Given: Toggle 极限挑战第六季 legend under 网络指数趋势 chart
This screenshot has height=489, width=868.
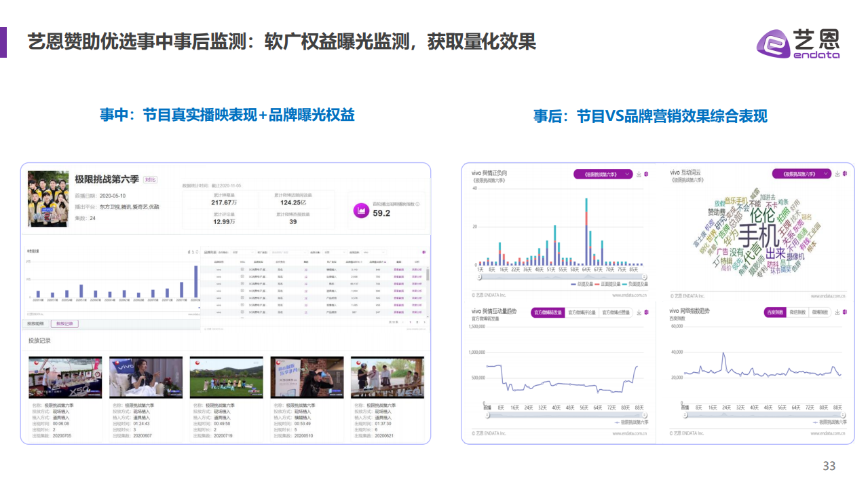Looking at the screenshot, I should (x=829, y=422).
